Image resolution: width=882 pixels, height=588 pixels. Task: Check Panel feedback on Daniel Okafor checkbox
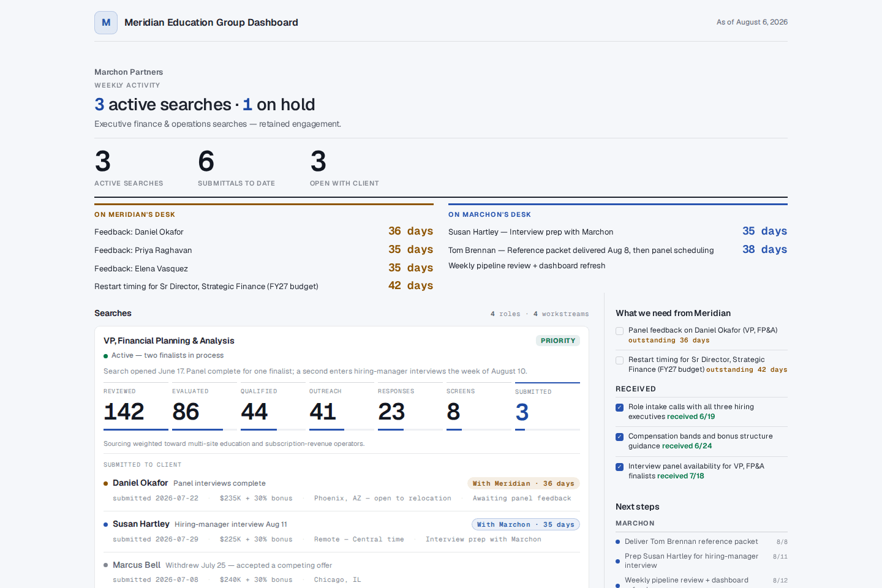tap(619, 331)
